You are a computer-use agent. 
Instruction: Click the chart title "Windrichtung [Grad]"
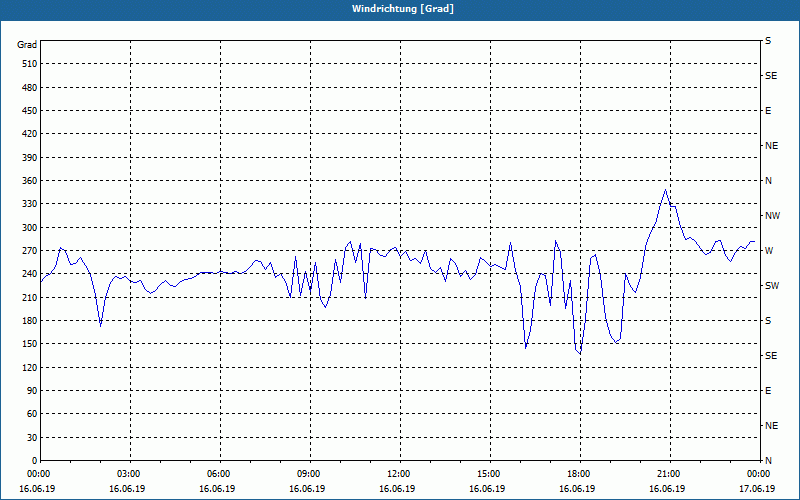click(x=403, y=9)
